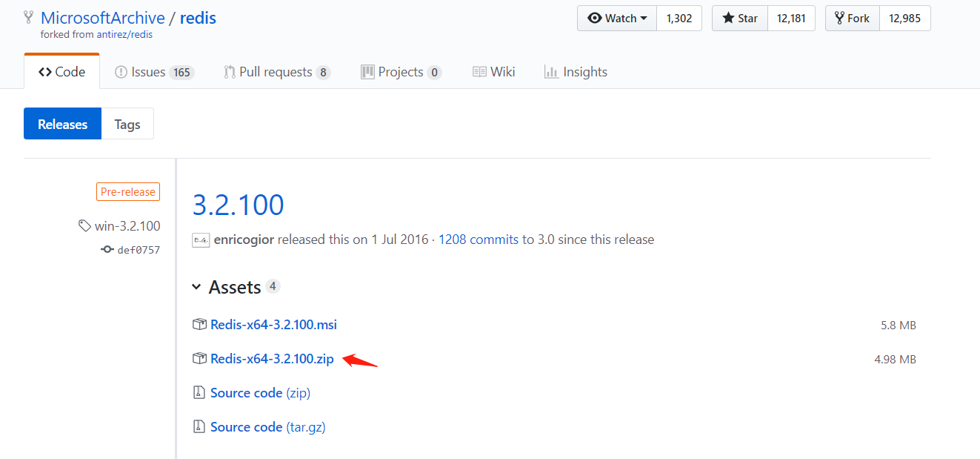Click the Code brackets icon
The width and height of the screenshot is (980, 459).
point(45,72)
